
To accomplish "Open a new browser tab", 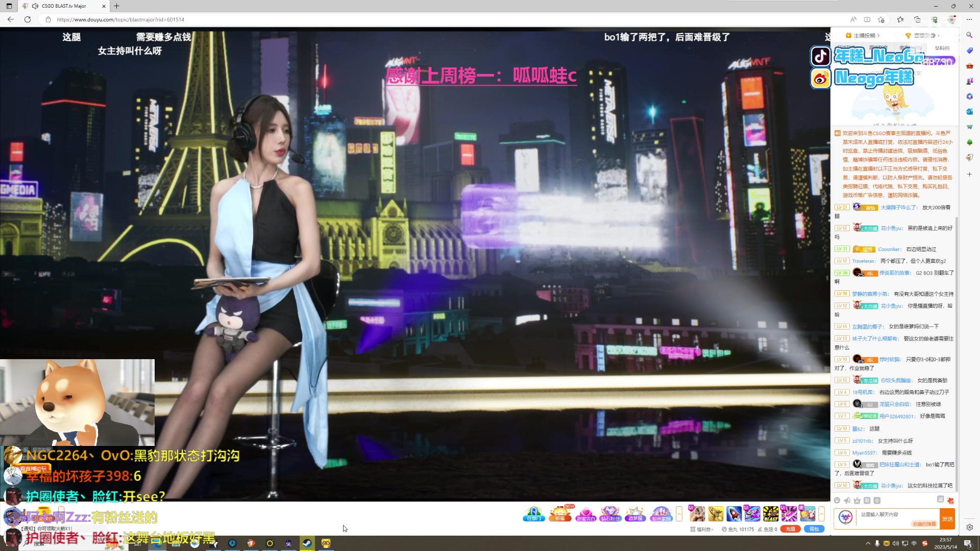I will point(116,6).
